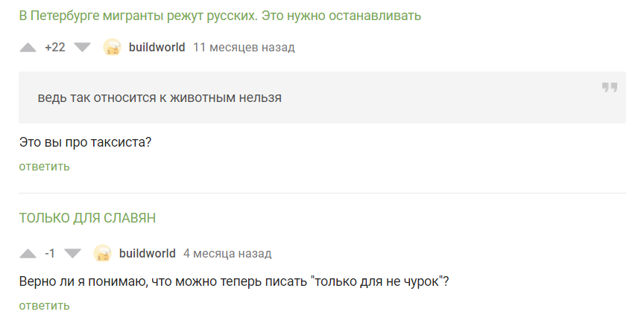Click the quotation marks icon in quote block
This screenshot has width=644, height=326.
click(x=610, y=87)
